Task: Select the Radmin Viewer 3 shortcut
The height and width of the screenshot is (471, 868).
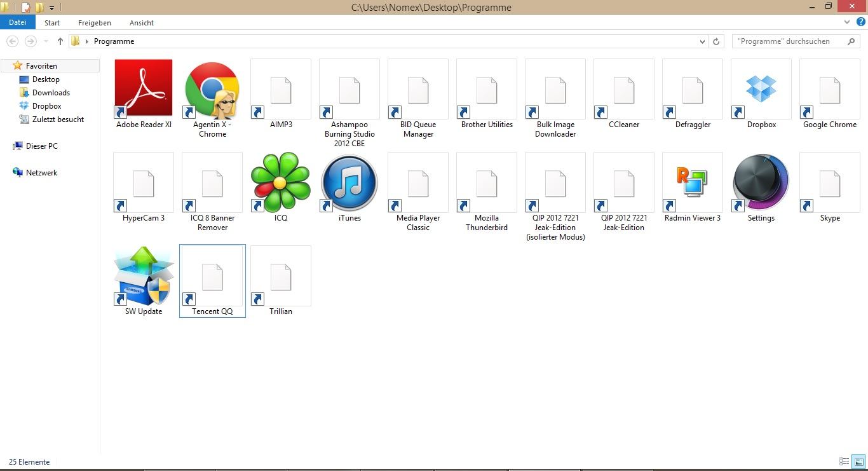Action: click(x=693, y=188)
